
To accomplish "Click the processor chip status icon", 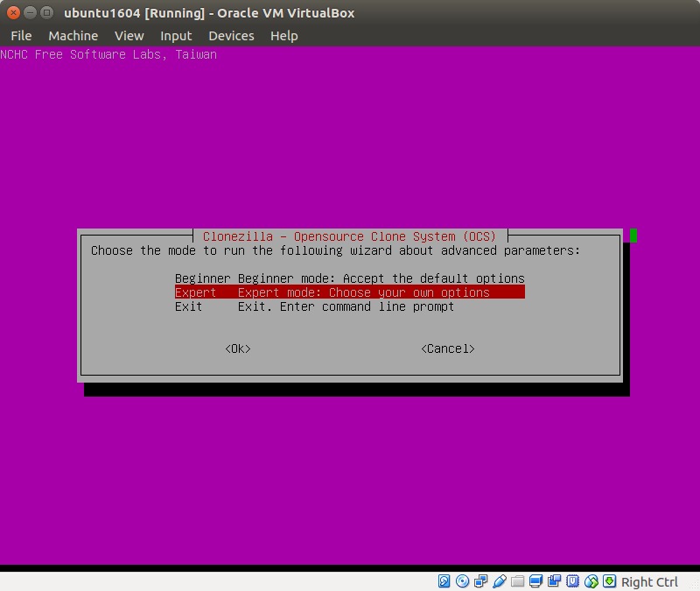I will click(573, 581).
